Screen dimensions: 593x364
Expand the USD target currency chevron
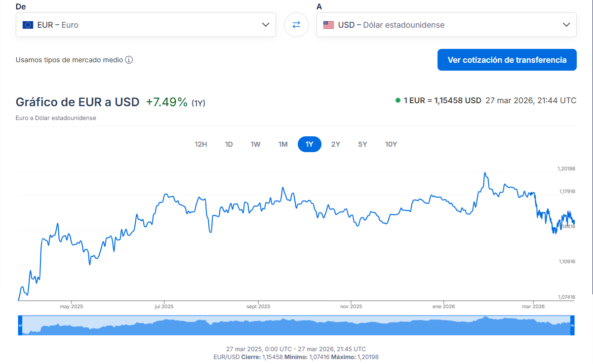pyautogui.click(x=566, y=25)
